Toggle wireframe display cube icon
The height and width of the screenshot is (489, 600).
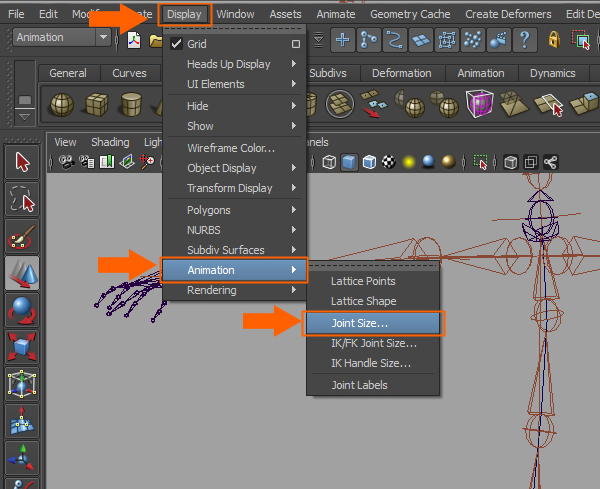coord(329,162)
